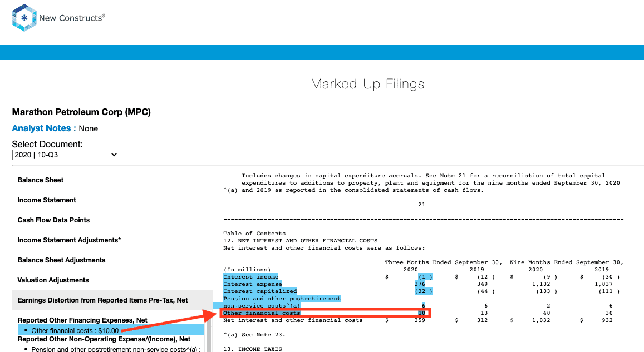Select Pension and other postretirement non-service costs item

(x=116, y=349)
